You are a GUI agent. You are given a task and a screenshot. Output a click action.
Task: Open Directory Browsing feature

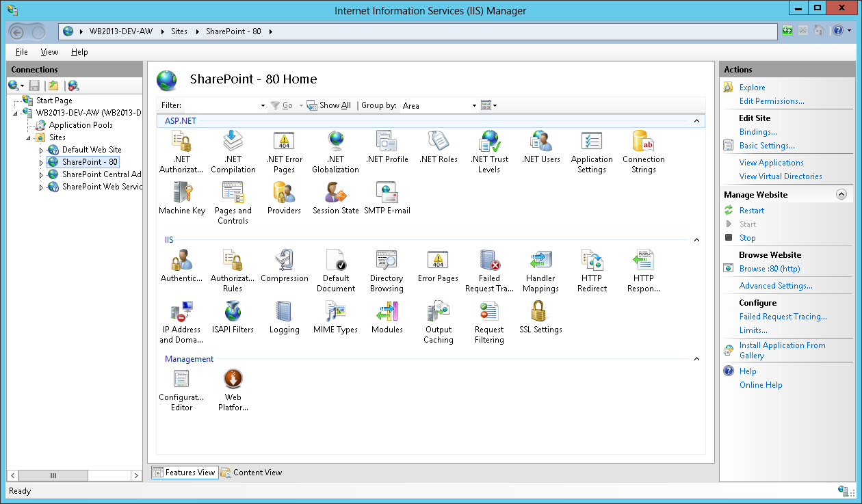point(387,271)
